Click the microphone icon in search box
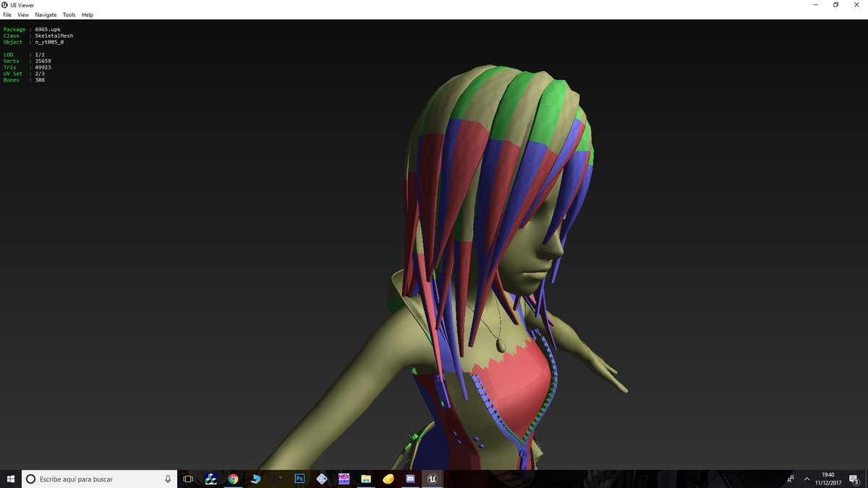Image resolution: width=868 pixels, height=488 pixels. (168, 479)
